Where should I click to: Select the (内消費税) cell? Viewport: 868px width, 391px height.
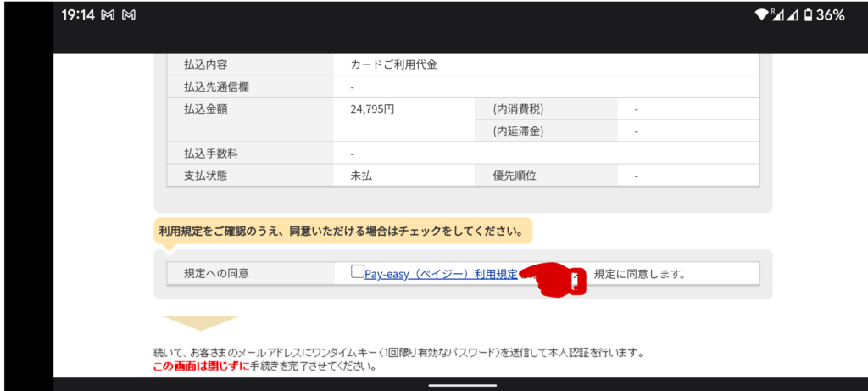click(547, 109)
